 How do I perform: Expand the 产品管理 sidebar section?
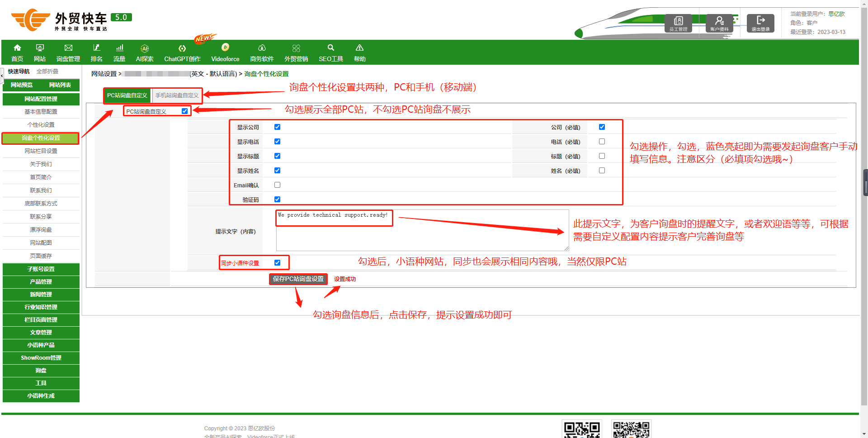(x=41, y=282)
